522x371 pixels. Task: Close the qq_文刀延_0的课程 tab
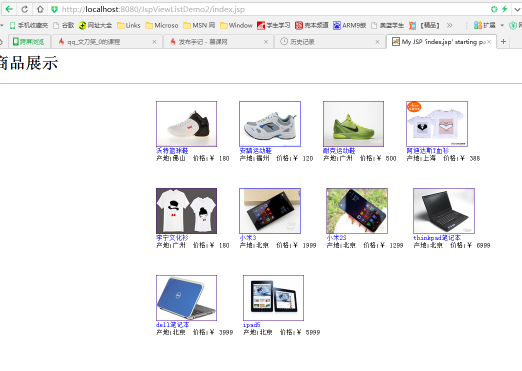pyautogui.click(x=154, y=42)
